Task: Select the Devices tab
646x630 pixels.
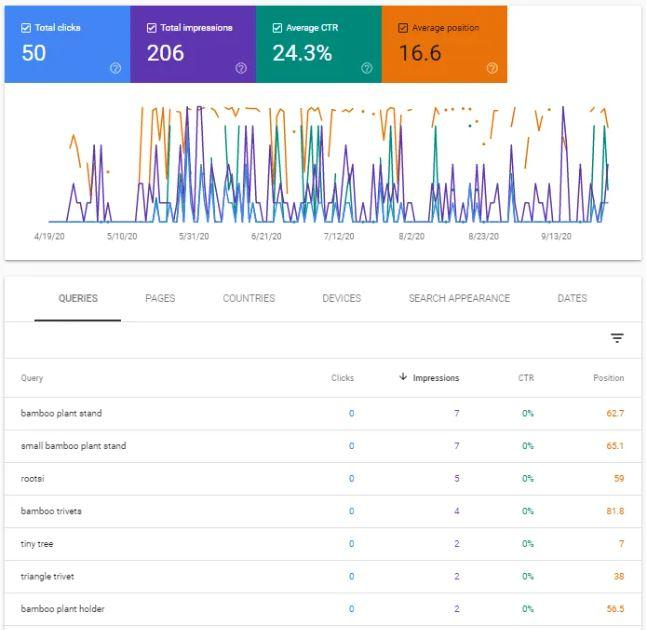Action: (x=341, y=298)
